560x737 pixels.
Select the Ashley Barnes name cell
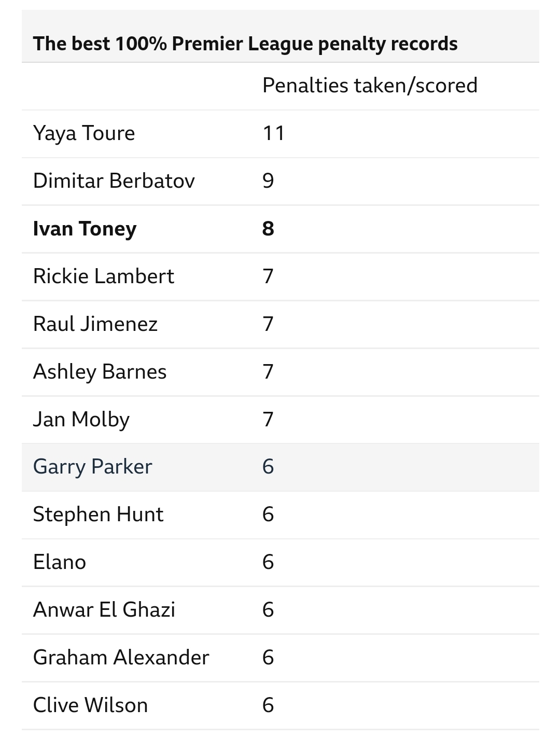pyautogui.click(x=100, y=372)
